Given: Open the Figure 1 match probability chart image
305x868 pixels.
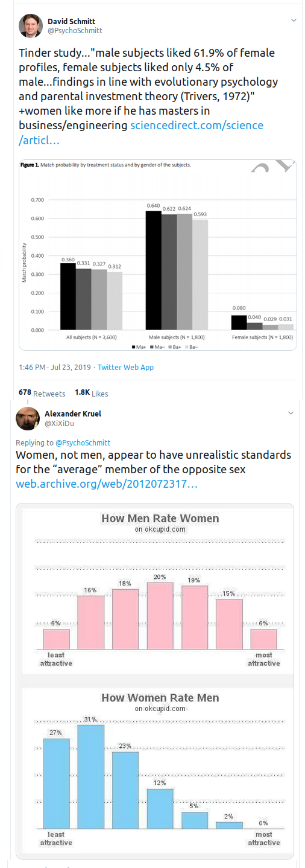Looking at the screenshot, I should point(158,255).
